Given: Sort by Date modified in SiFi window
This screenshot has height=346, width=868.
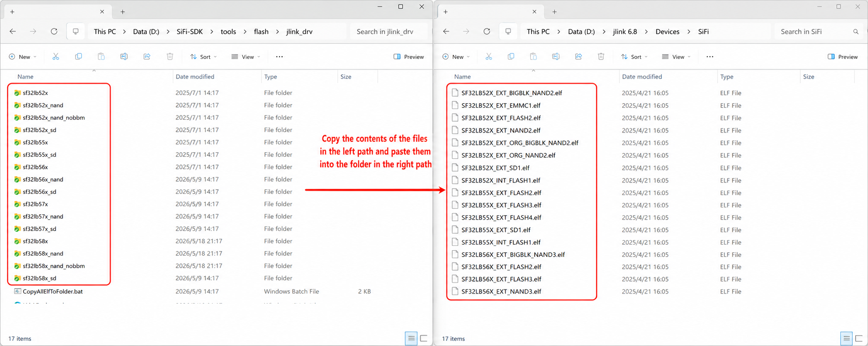Looking at the screenshot, I should pyautogui.click(x=642, y=77).
